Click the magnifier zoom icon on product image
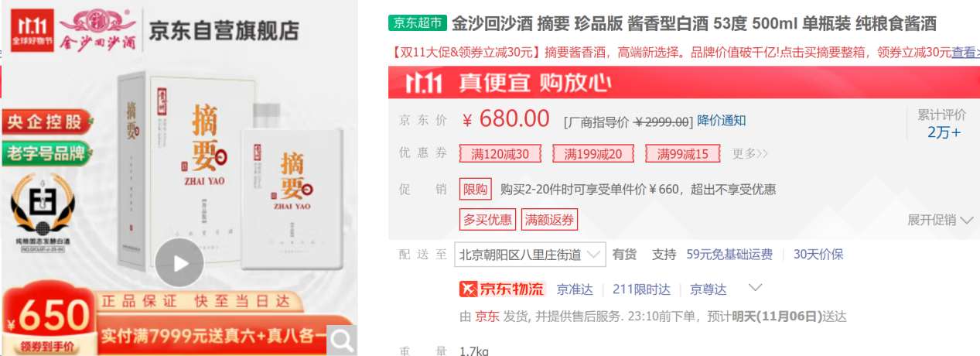980x356 pixels. coord(341,339)
